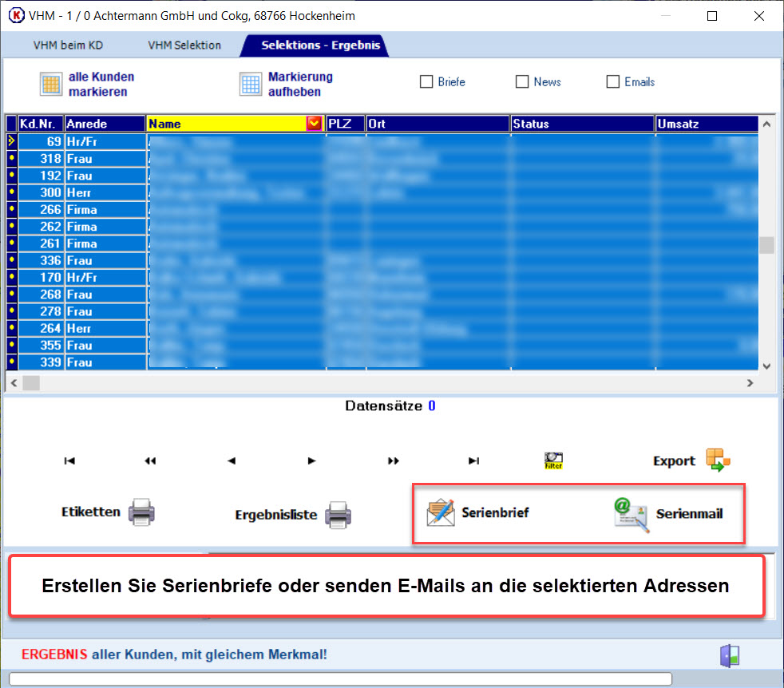Print labels with Etiketten printer icon
This screenshot has height=688, width=784.
click(x=141, y=512)
